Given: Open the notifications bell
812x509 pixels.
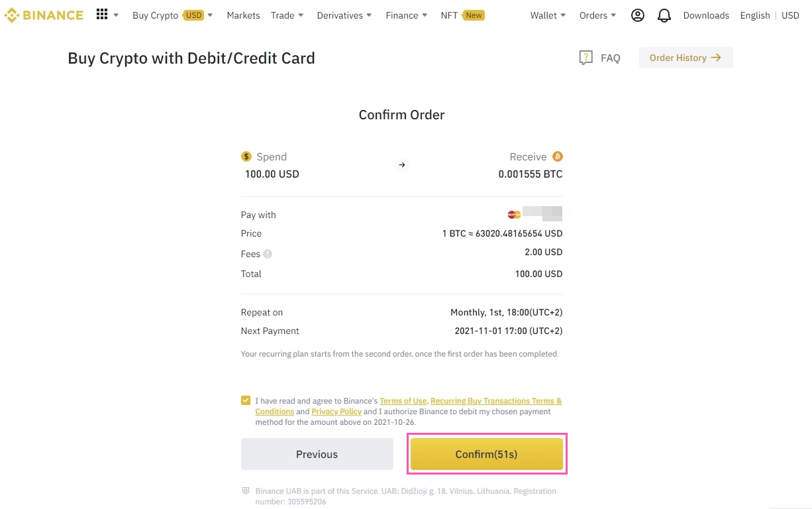Looking at the screenshot, I should coord(664,15).
